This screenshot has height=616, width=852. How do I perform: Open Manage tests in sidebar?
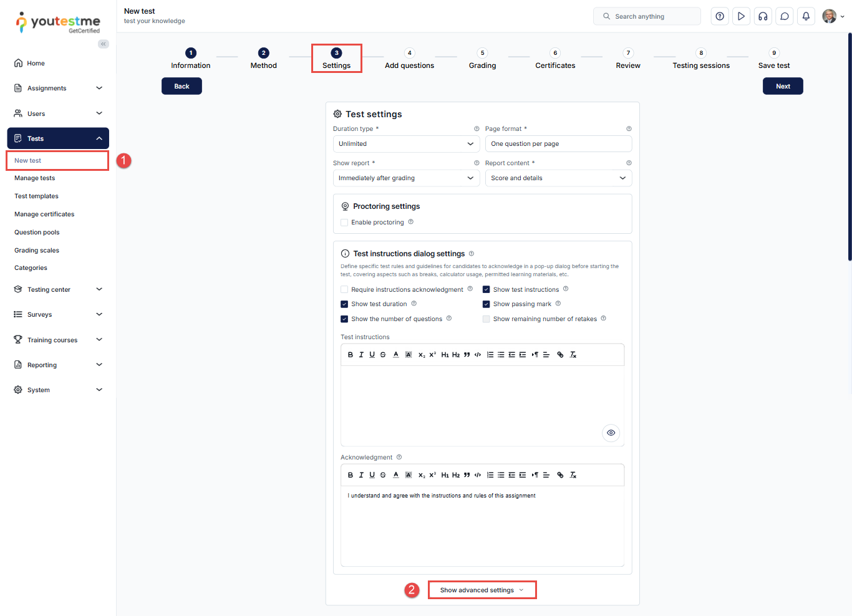tap(35, 178)
